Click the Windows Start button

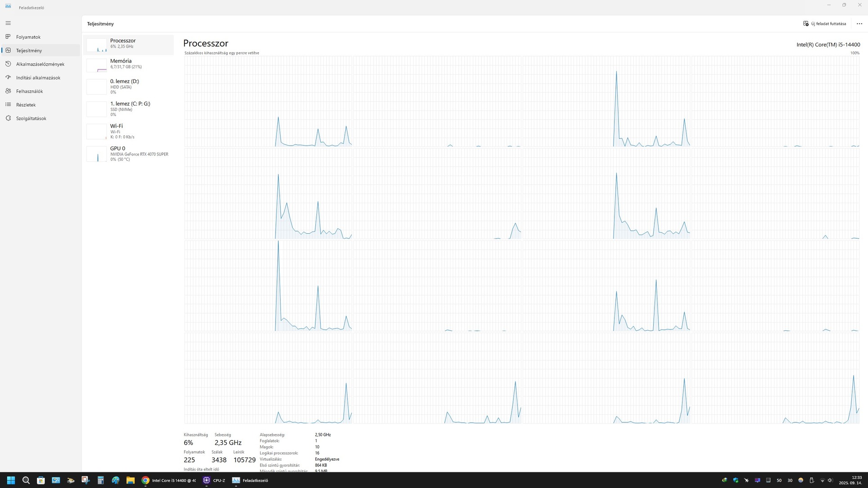(11, 480)
